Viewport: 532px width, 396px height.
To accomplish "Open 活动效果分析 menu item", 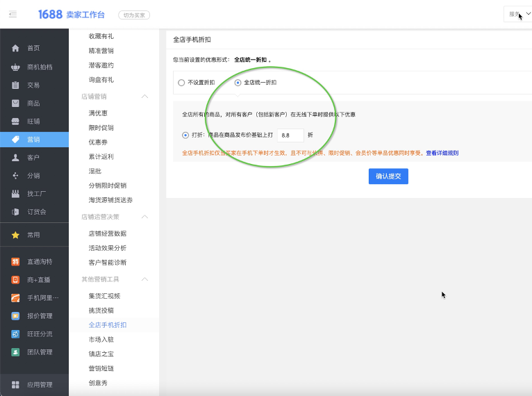I will pyautogui.click(x=108, y=248).
